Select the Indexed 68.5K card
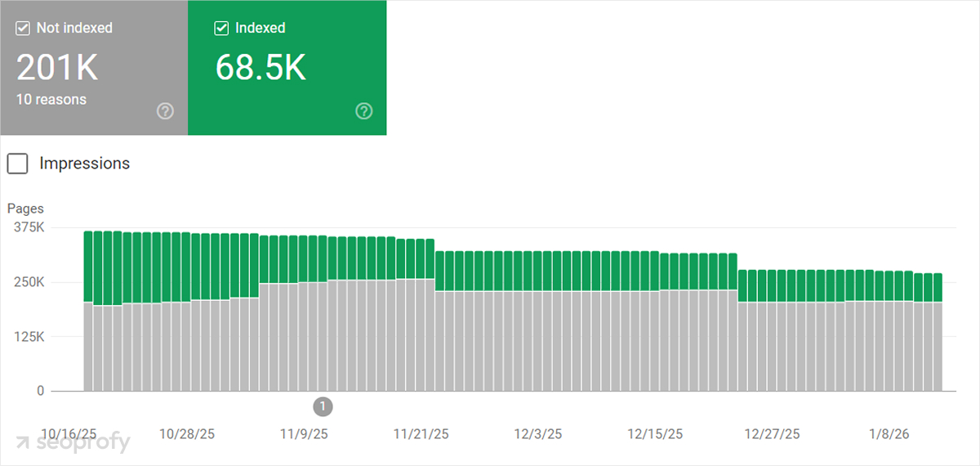Screen dimensions: 980x466 [287, 68]
